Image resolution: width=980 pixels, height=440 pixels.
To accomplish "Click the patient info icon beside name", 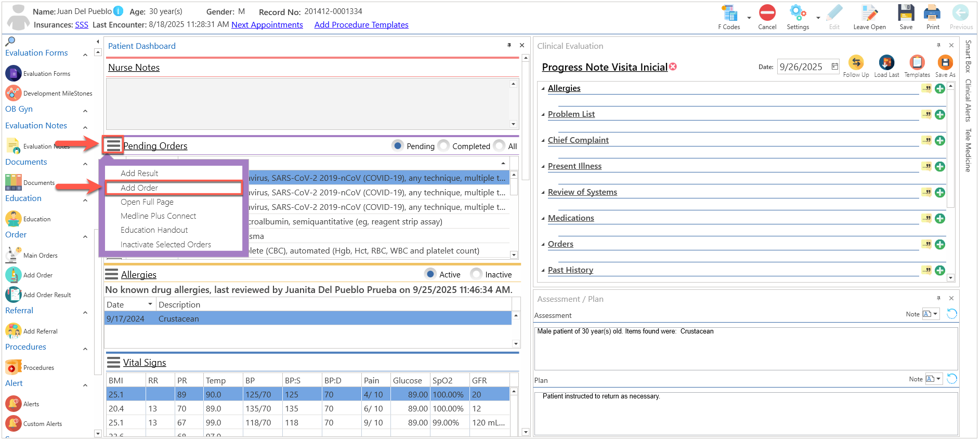I will click(119, 11).
